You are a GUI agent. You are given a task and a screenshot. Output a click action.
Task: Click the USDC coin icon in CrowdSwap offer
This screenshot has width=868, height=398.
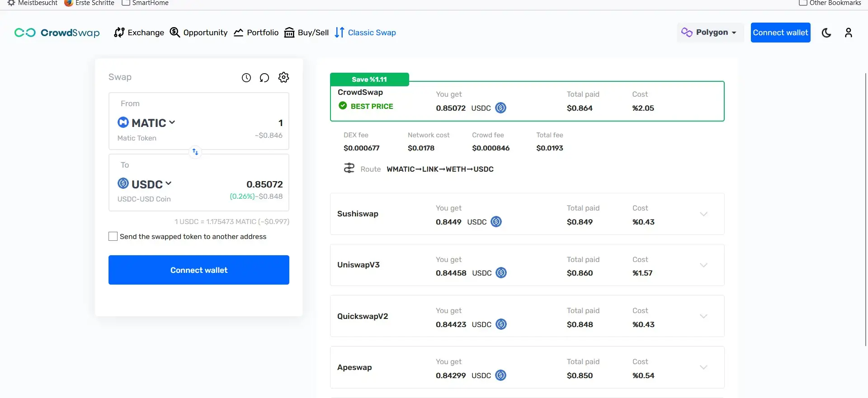point(500,108)
